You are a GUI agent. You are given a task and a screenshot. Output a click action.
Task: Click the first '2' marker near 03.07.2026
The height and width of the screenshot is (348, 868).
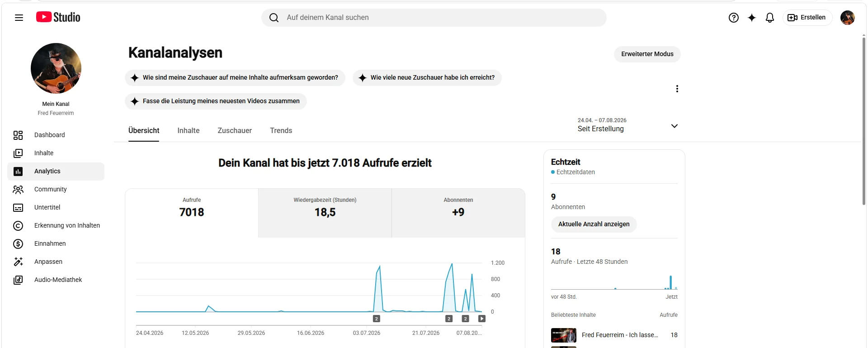tap(377, 319)
